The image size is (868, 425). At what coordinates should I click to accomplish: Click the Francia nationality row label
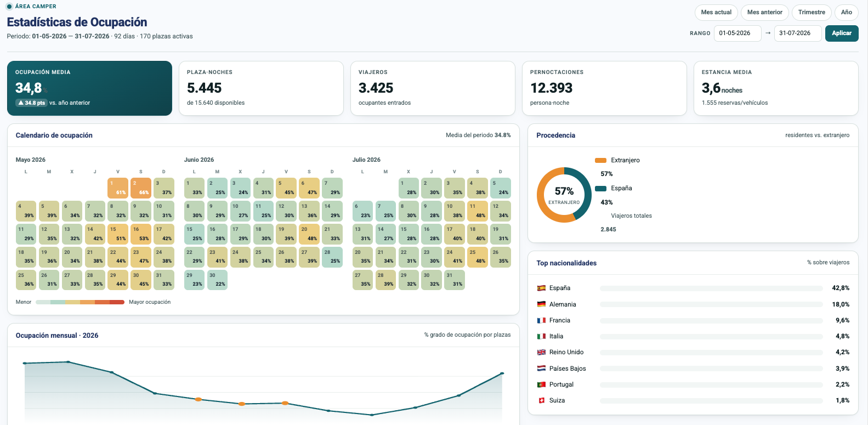point(560,320)
